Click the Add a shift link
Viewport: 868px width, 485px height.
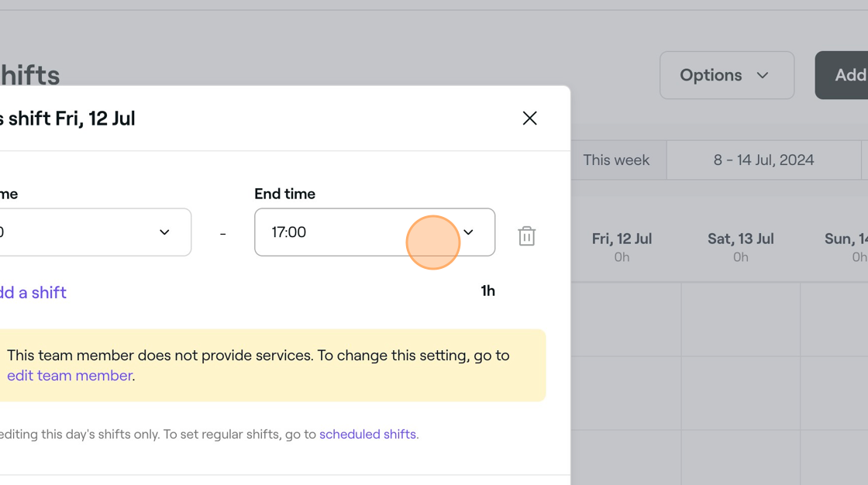[33, 292]
